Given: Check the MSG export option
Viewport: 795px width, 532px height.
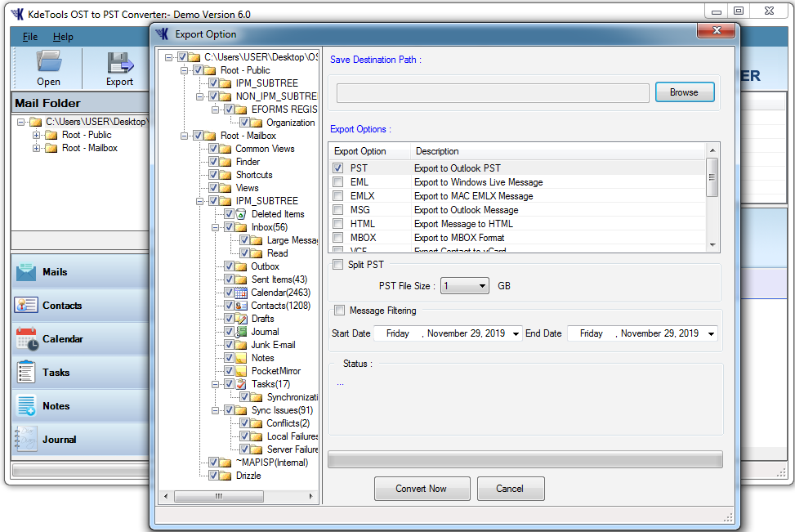Looking at the screenshot, I should click(338, 209).
